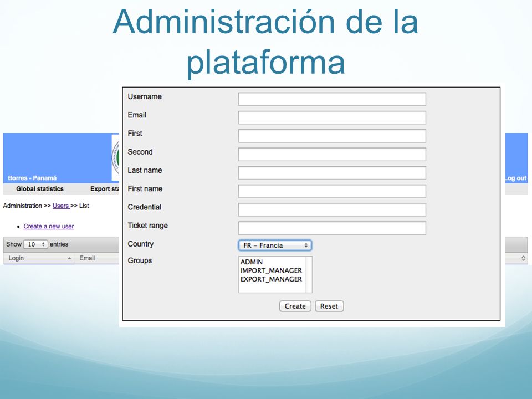Open the Show entries count dropdown

coord(35,244)
